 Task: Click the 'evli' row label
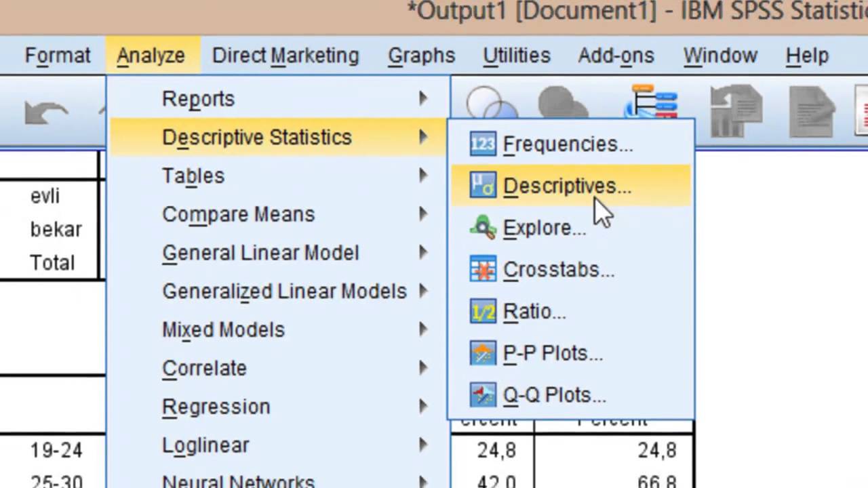point(45,197)
